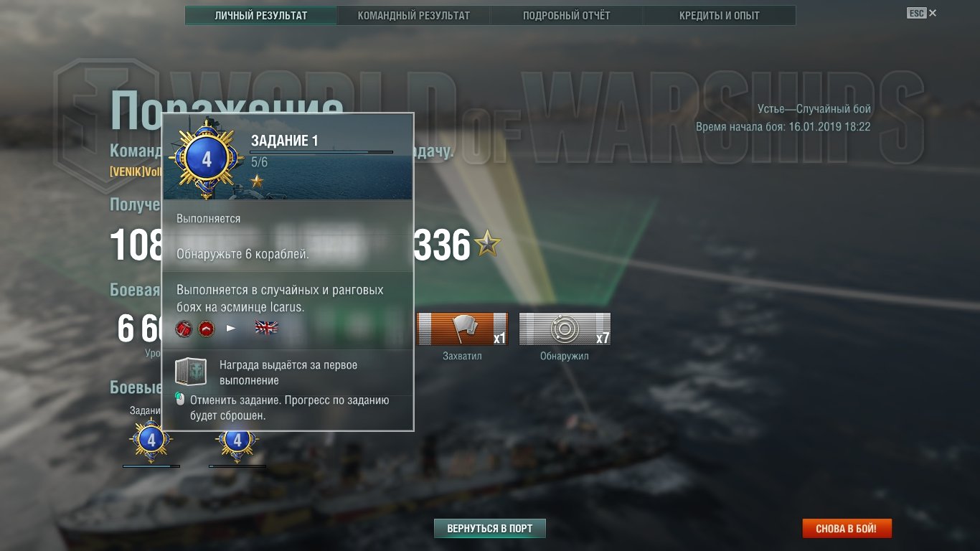
Task: Switch to the Подробный отчёт tab
Action: click(567, 16)
